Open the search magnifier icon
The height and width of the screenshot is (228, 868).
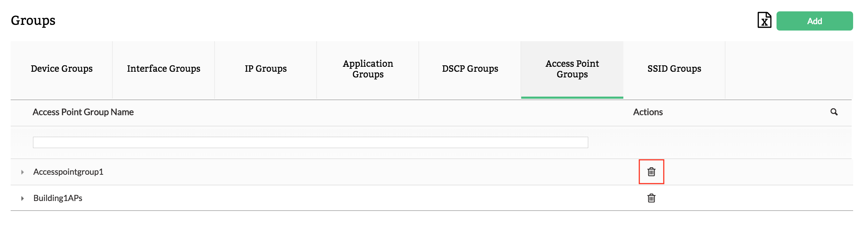click(834, 112)
